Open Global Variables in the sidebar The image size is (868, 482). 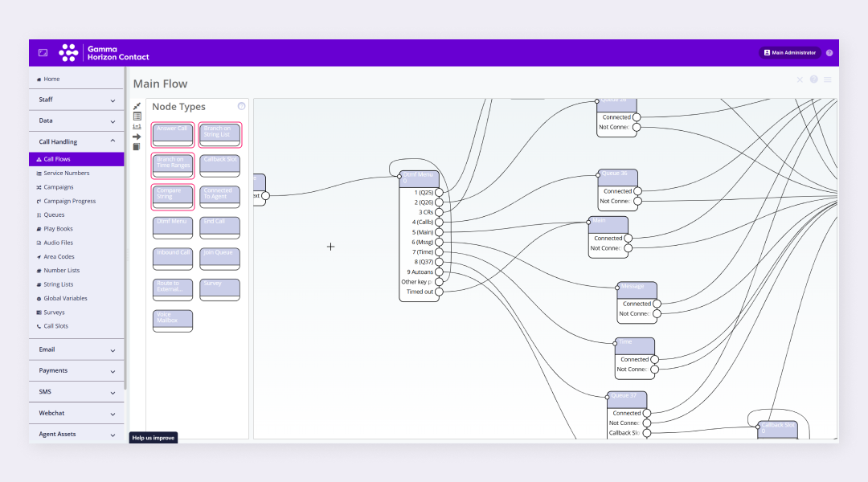pyautogui.click(x=76, y=298)
